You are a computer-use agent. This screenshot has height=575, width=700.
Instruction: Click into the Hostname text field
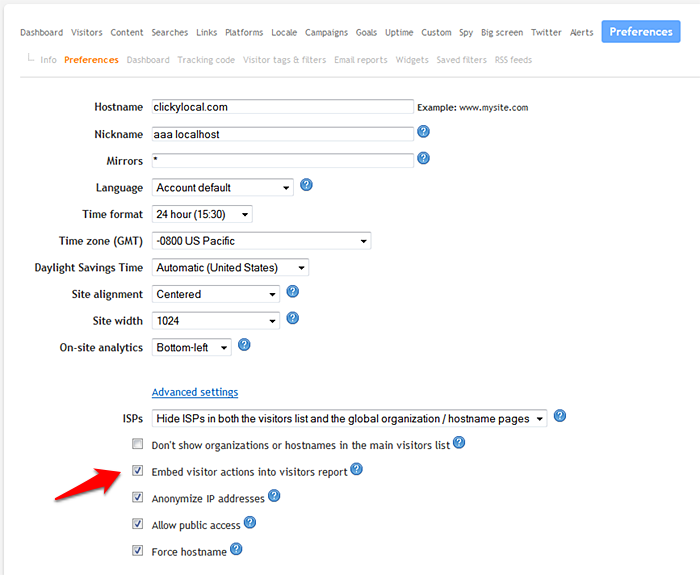pos(281,106)
